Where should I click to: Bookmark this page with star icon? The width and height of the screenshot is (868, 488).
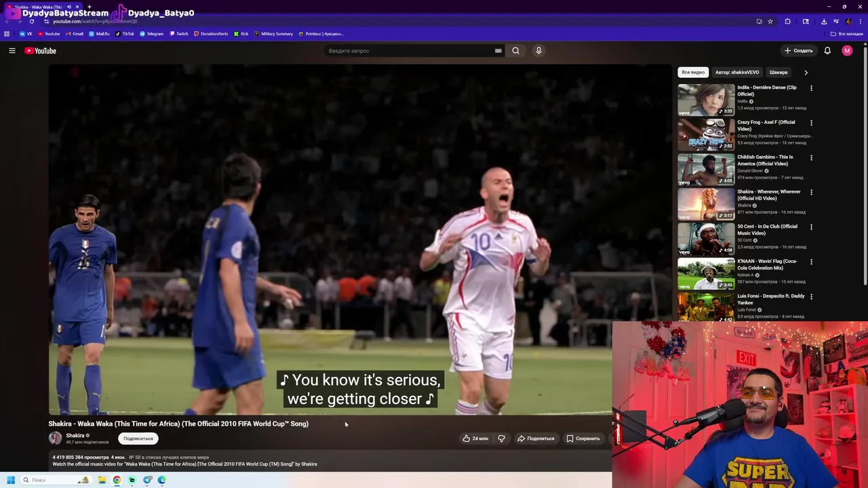770,21
